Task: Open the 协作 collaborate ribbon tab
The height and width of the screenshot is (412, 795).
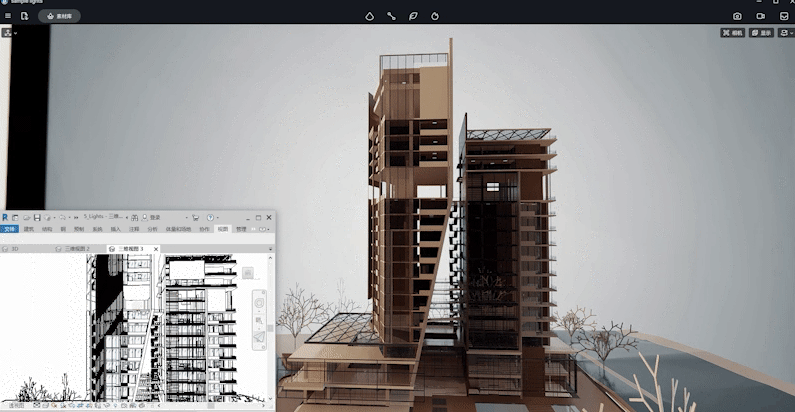Action: (204, 229)
